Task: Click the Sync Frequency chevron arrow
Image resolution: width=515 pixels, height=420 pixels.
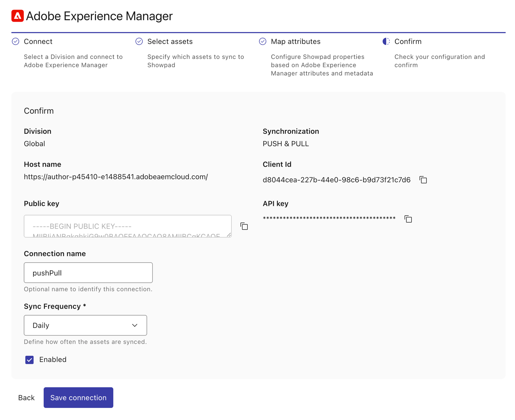Action: point(135,325)
